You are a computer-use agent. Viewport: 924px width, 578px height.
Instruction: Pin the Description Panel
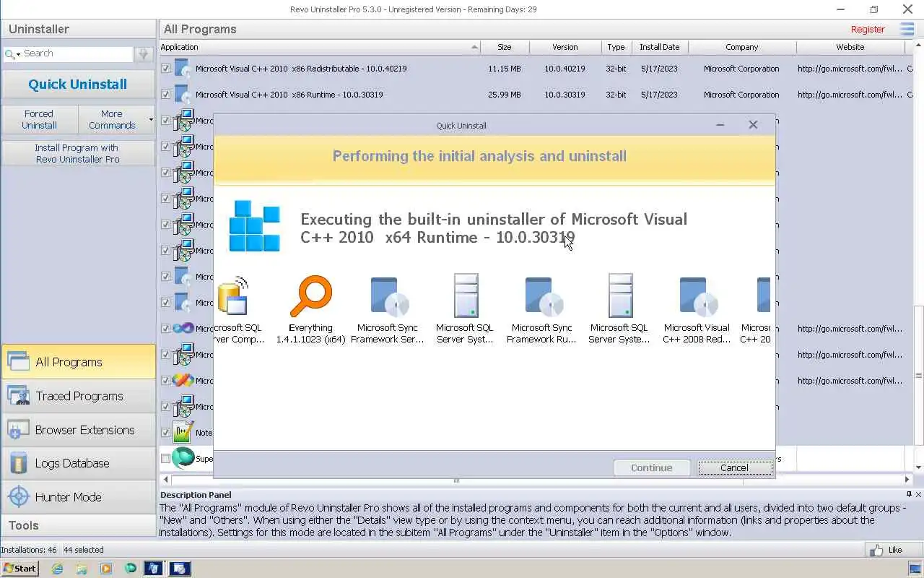pyautogui.click(x=909, y=494)
